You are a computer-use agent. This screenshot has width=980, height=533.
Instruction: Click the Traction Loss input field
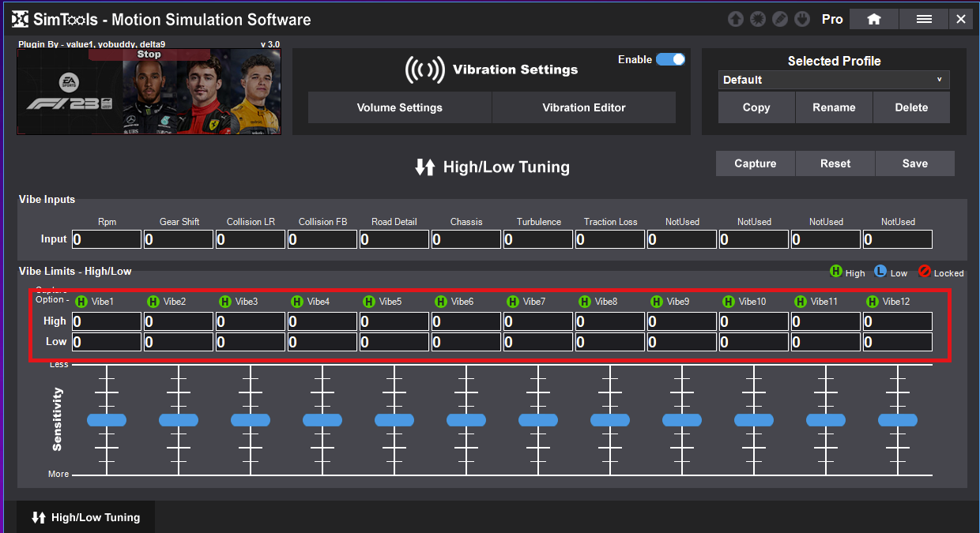pos(610,239)
